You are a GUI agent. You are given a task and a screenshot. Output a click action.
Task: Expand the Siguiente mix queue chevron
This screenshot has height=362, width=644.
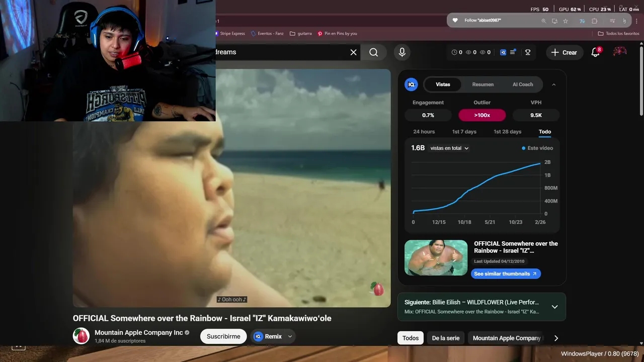[554, 307]
